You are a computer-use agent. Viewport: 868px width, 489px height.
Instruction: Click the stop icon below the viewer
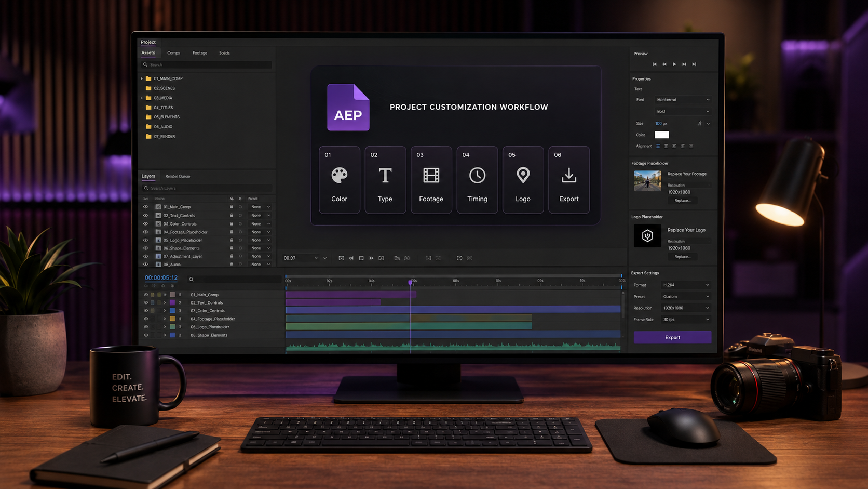click(361, 258)
